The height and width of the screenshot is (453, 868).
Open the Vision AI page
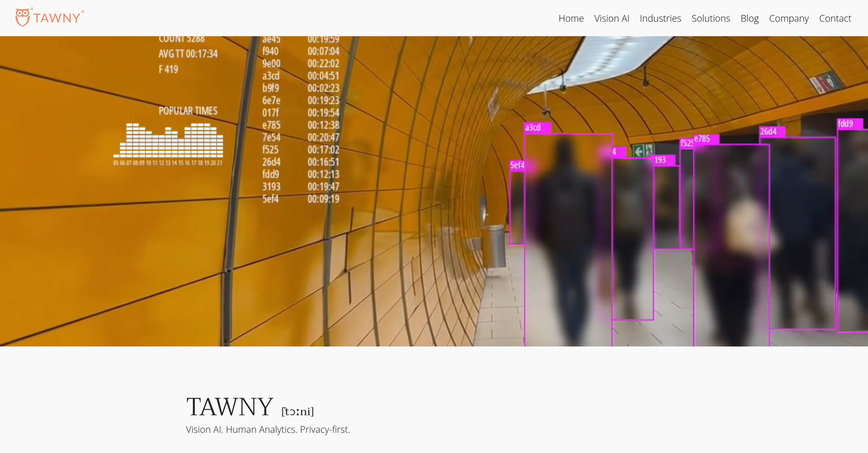click(x=611, y=18)
